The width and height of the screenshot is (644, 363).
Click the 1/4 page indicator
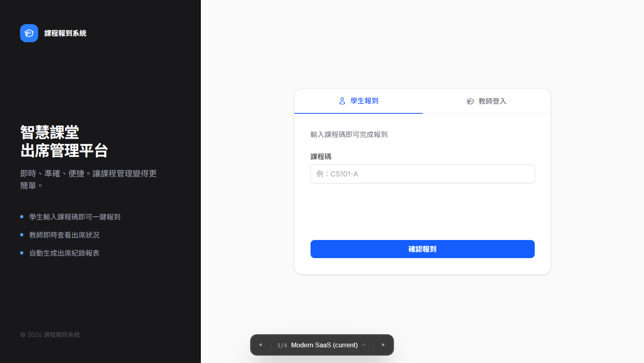tap(282, 345)
